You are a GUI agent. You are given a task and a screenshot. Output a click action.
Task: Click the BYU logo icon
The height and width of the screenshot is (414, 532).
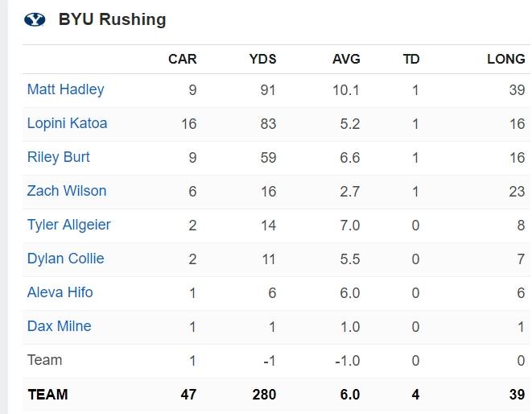coord(35,19)
